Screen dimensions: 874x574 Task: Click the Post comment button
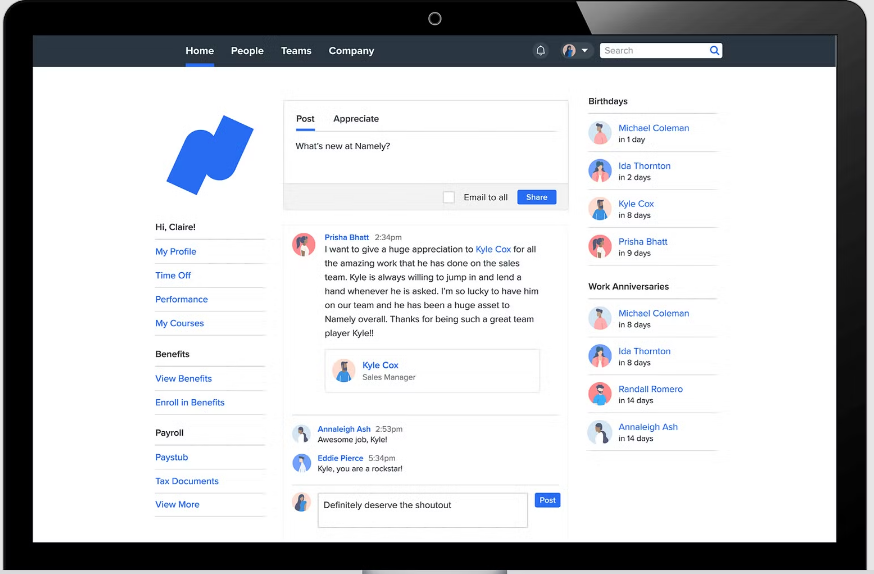[547, 500]
